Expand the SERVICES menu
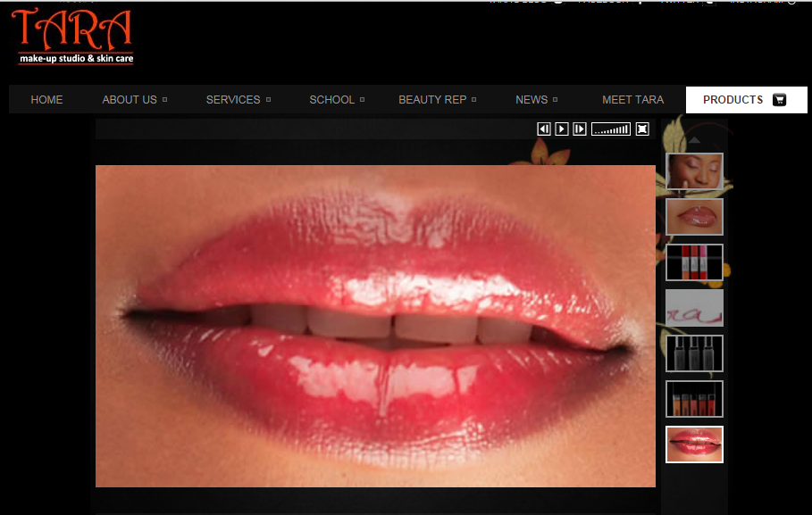812x515 pixels. coord(239,100)
